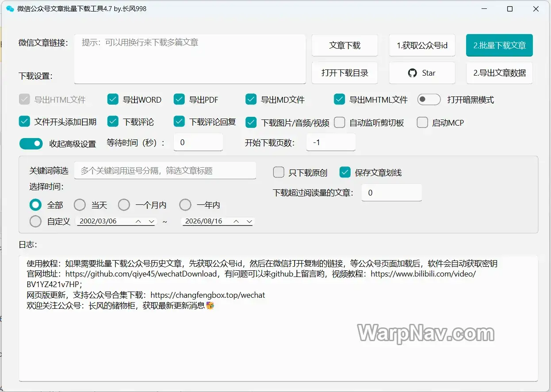Click the 选择时间 label
The image size is (551, 392).
tap(46, 186)
